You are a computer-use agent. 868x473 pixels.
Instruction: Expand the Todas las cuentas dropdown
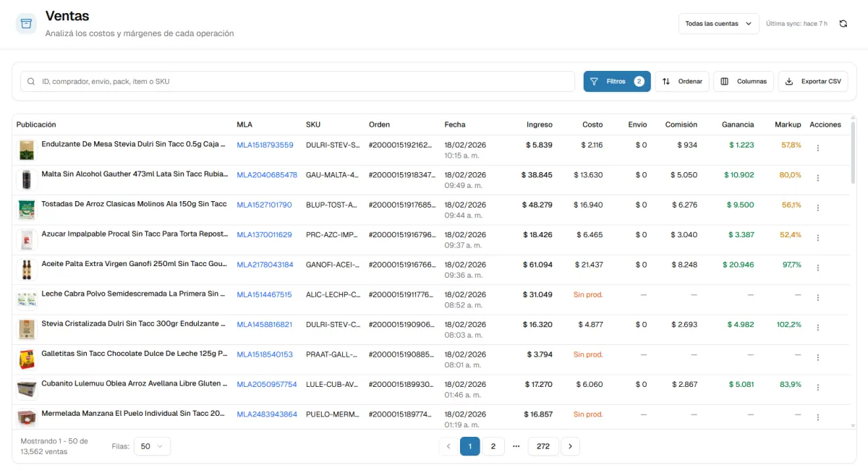(x=718, y=24)
